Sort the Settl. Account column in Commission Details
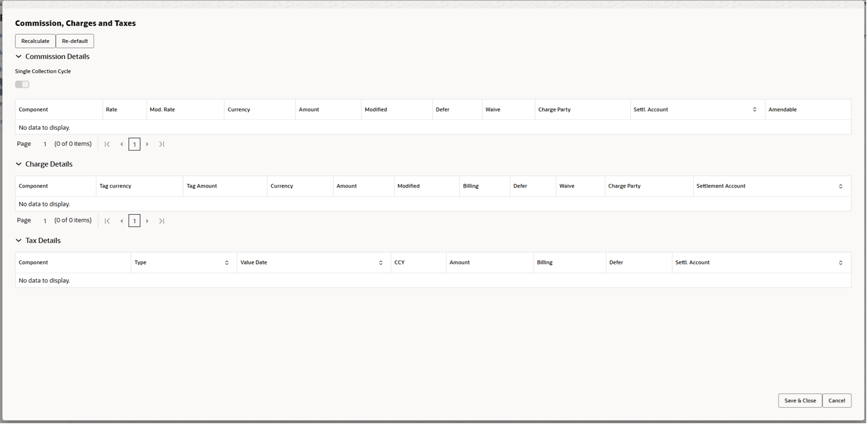The height and width of the screenshot is (425, 868). coord(754,109)
